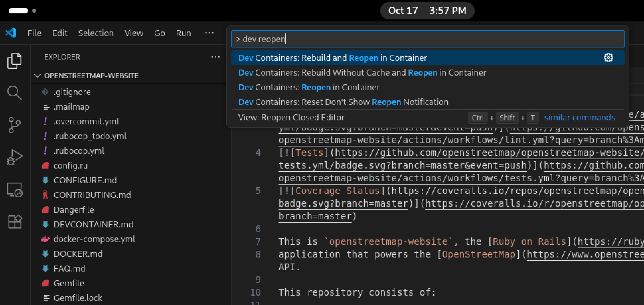Expand the overflow menu bar ellipsis
Image resolution: width=644 pixels, height=305 pixels.
209,33
